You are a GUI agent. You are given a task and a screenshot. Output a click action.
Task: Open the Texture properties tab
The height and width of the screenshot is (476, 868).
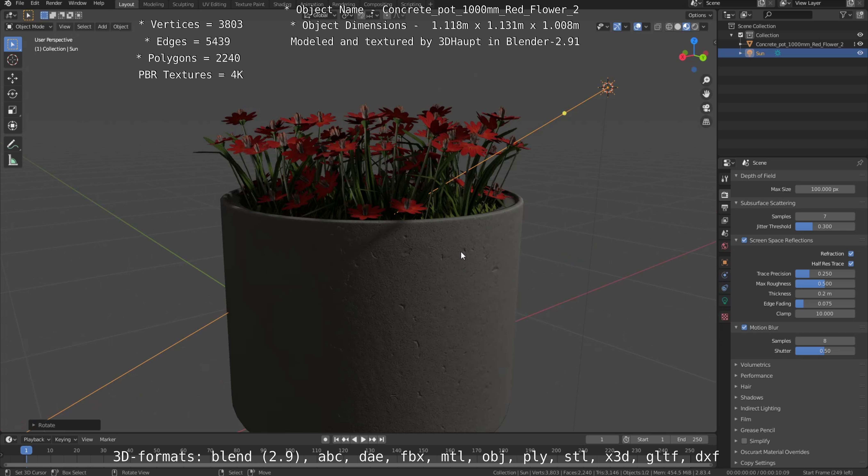(x=724, y=317)
